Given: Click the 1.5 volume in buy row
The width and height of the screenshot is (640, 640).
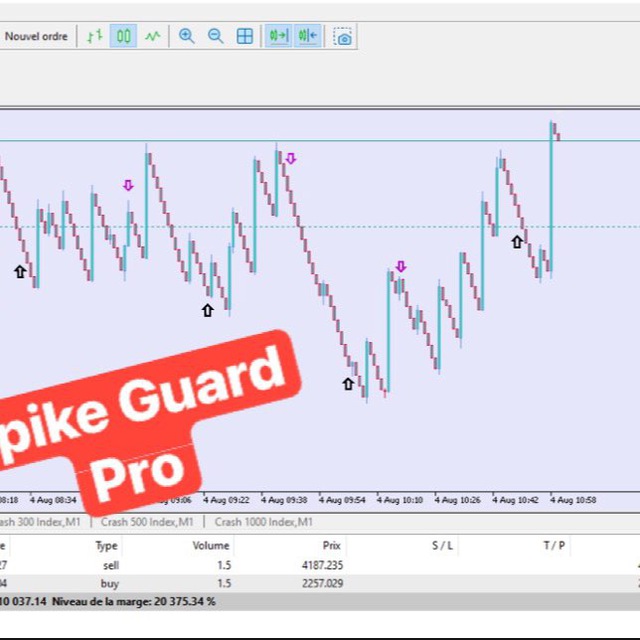Looking at the screenshot, I should point(224,584).
